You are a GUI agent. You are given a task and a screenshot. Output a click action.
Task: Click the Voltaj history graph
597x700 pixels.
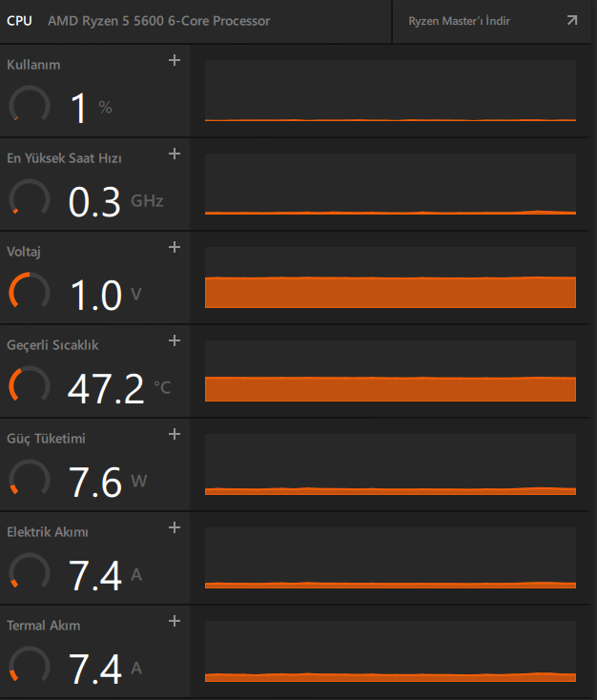pyautogui.click(x=390, y=278)
